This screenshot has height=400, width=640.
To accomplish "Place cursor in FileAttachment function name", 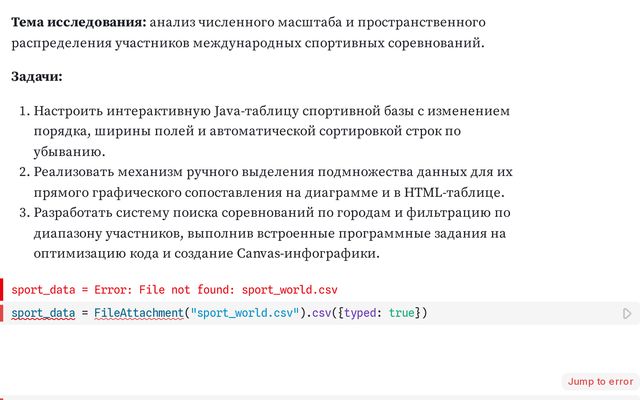I will 139,313.
